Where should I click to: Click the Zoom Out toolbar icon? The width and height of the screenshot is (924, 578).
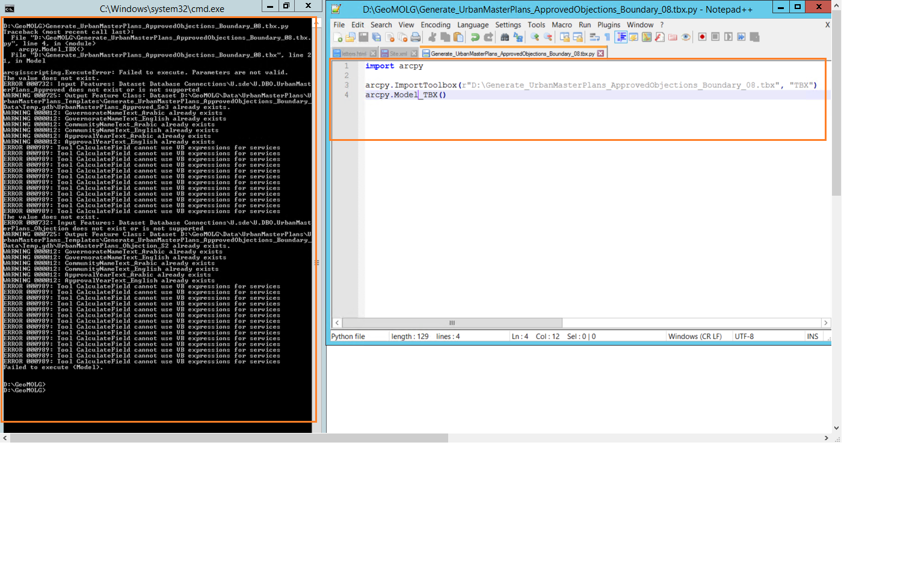click(x=548, y=37)
